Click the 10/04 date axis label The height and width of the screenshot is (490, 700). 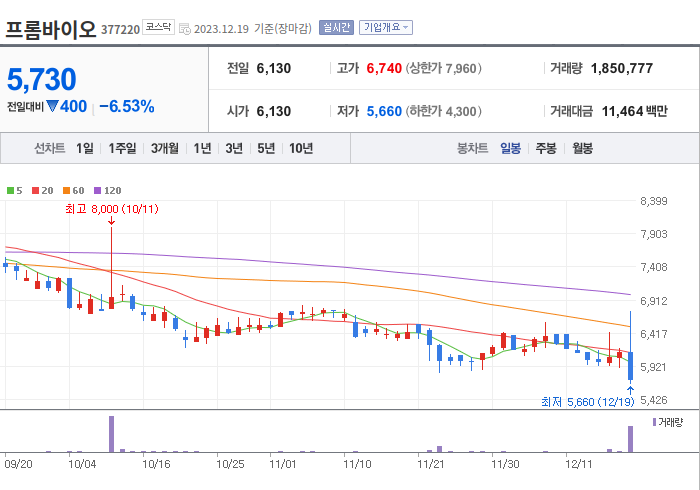click(x=82, y=464)
